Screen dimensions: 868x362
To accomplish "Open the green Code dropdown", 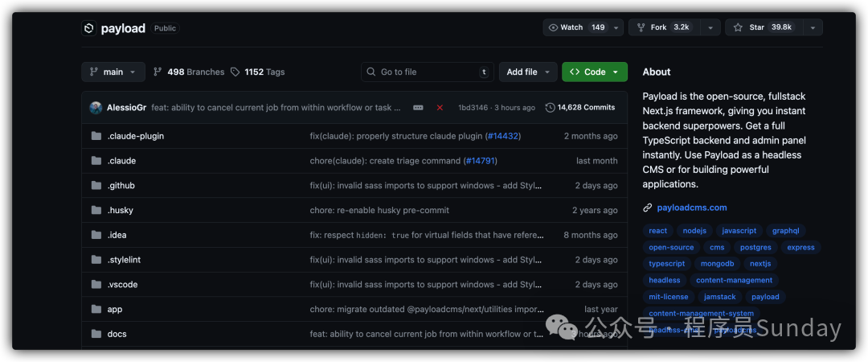I will tap(594, 72).
